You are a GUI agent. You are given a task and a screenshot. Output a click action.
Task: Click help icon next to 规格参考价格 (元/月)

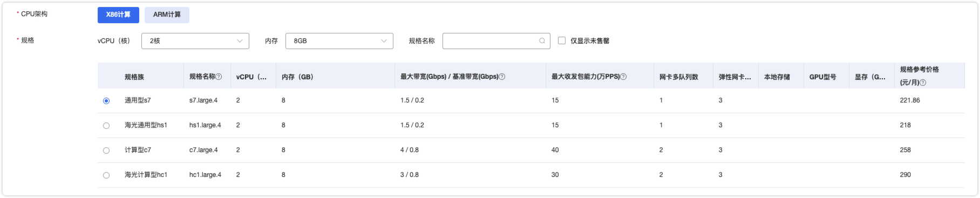point(923,83)
